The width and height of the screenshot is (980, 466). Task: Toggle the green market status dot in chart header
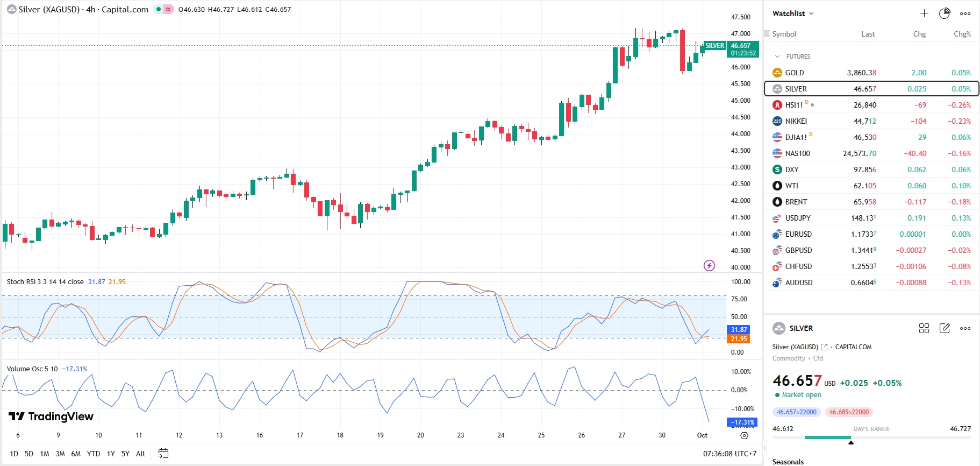(x=159, y=9)
